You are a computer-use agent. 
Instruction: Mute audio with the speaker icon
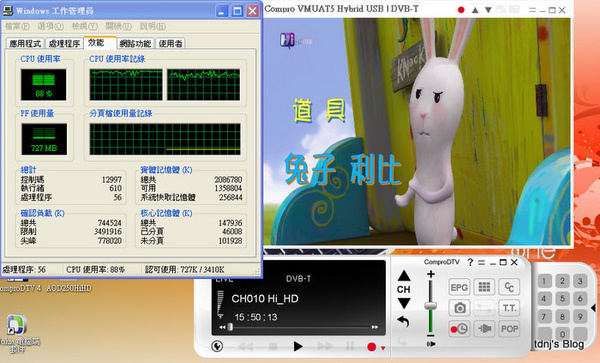(431, 344)
